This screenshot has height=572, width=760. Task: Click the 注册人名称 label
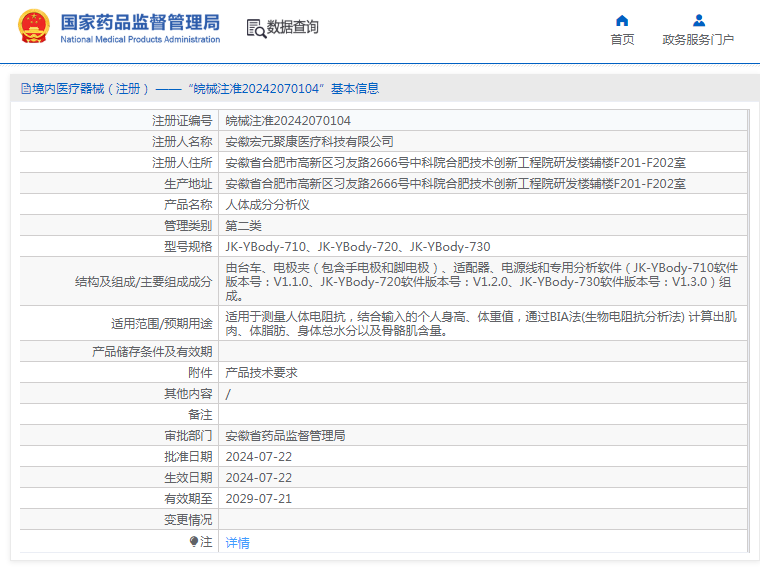(x=182, y=142)
